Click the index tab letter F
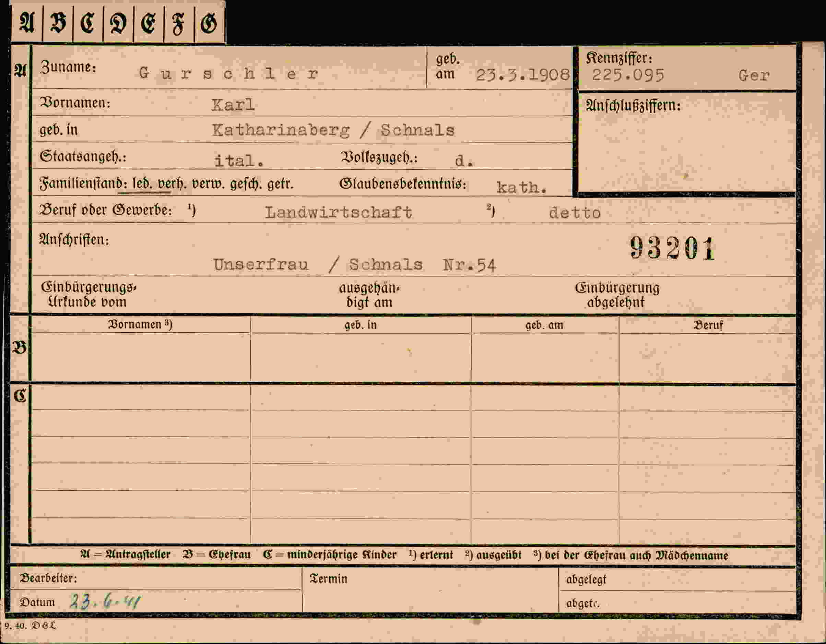Screen dimensions: 826x644 click(178, 24)
